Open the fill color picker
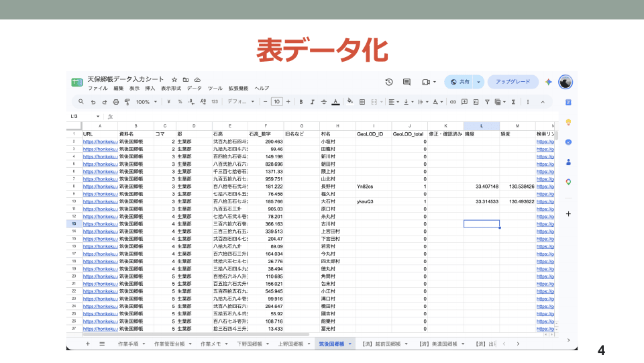 tap(350, 101)
